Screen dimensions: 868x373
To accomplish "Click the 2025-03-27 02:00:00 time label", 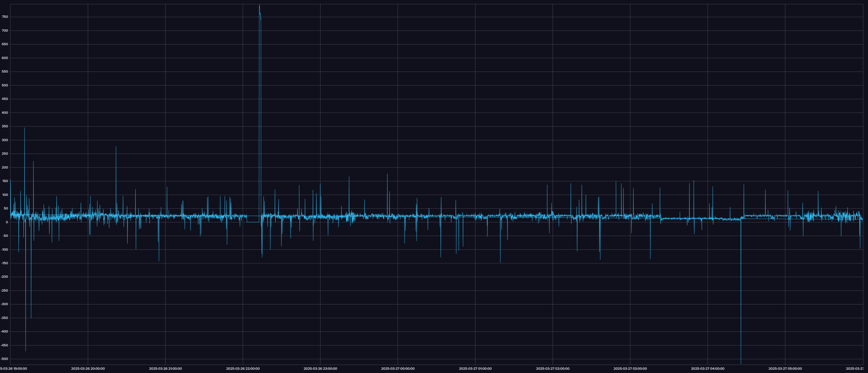I will (553, 369).
